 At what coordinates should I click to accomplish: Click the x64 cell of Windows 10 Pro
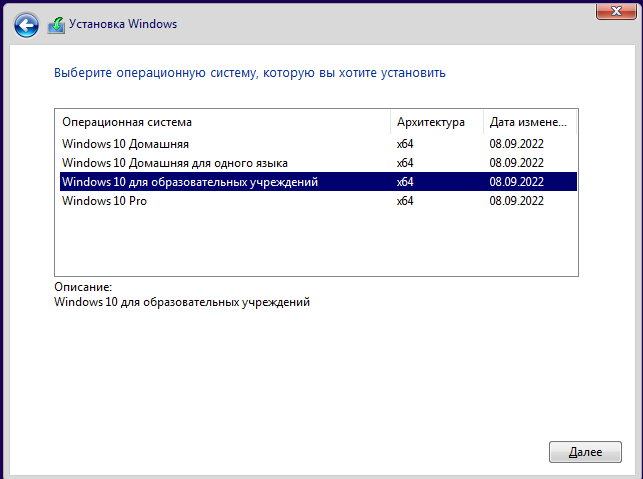405,201
